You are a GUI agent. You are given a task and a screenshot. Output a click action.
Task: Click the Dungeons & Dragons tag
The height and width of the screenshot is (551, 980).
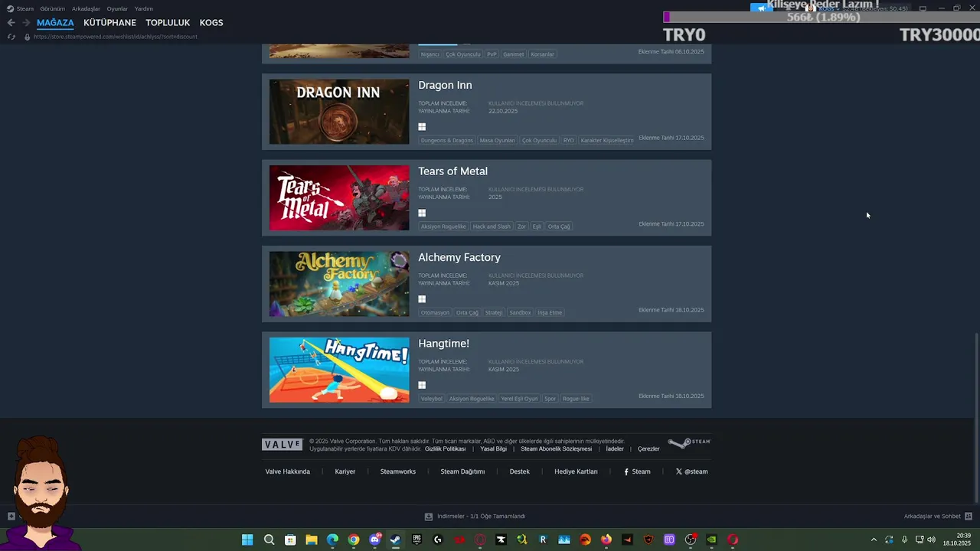[447, 141]
